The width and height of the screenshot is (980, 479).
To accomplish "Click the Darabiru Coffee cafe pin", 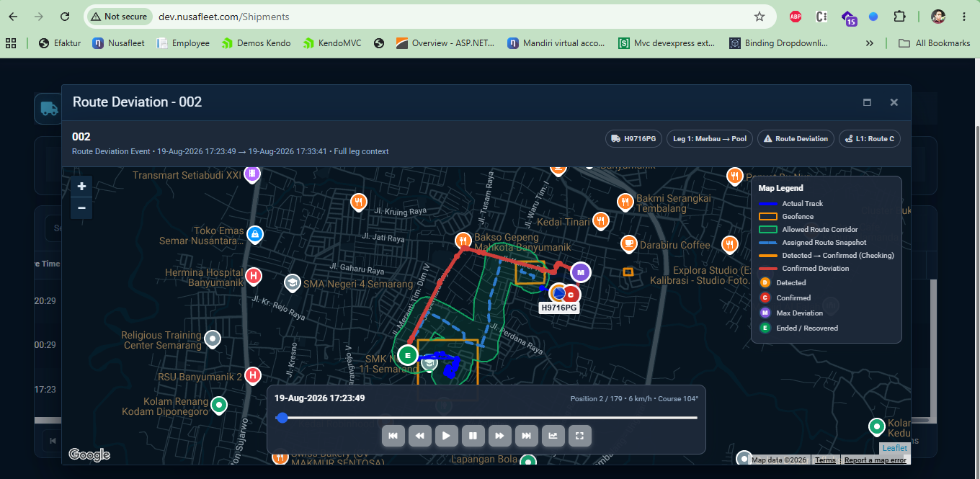I will coord(629,243).
